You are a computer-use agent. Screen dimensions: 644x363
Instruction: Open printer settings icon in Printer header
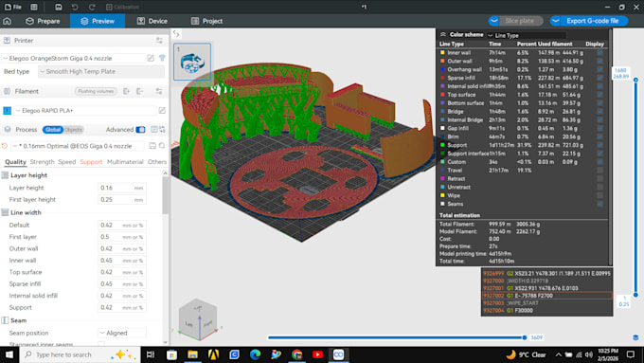(159, 41)
